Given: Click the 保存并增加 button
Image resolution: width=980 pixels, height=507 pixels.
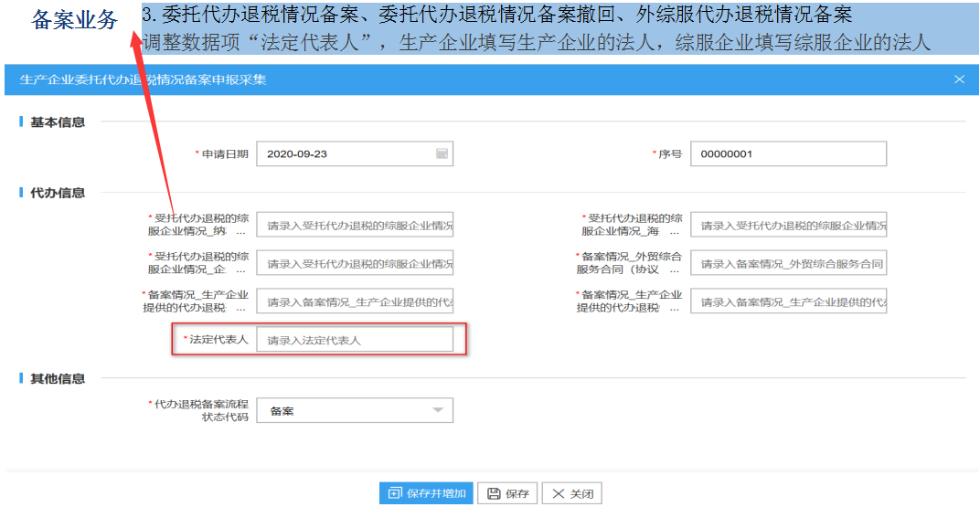Looking at the screenshot, I should coord(426,493).
